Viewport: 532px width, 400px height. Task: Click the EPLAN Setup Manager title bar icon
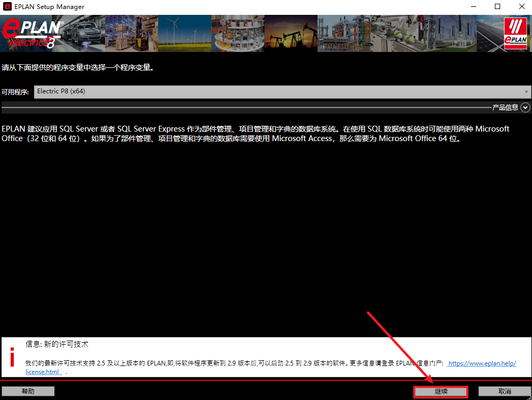coord(7,7)
